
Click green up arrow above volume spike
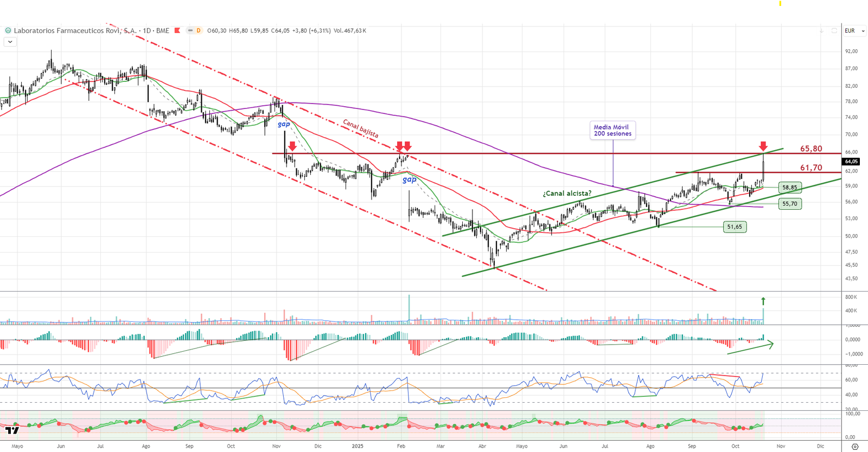pyautogui.click(x=763, y=301)
